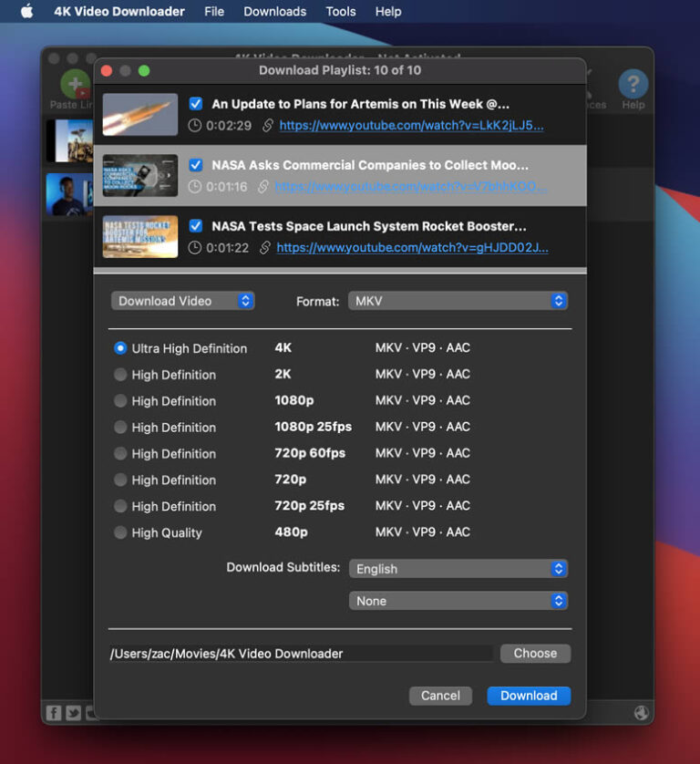Open the Facebook icon in the footer

[55, 712]
